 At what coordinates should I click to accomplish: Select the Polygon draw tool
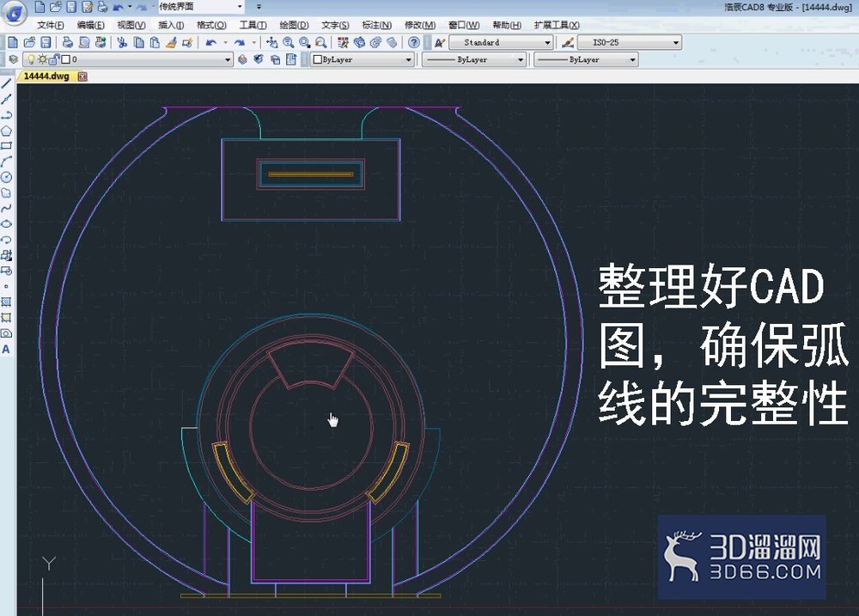point(6,131)
